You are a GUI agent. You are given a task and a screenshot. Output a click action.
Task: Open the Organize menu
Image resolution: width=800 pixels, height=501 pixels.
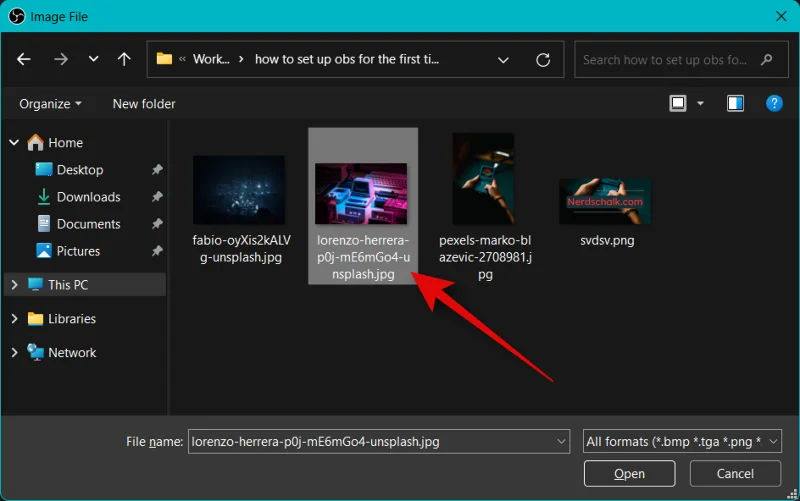coord(50,104)
